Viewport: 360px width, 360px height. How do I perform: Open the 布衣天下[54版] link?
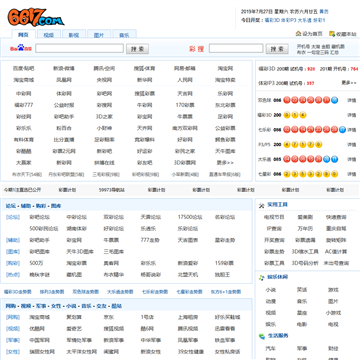coord(27,174)
